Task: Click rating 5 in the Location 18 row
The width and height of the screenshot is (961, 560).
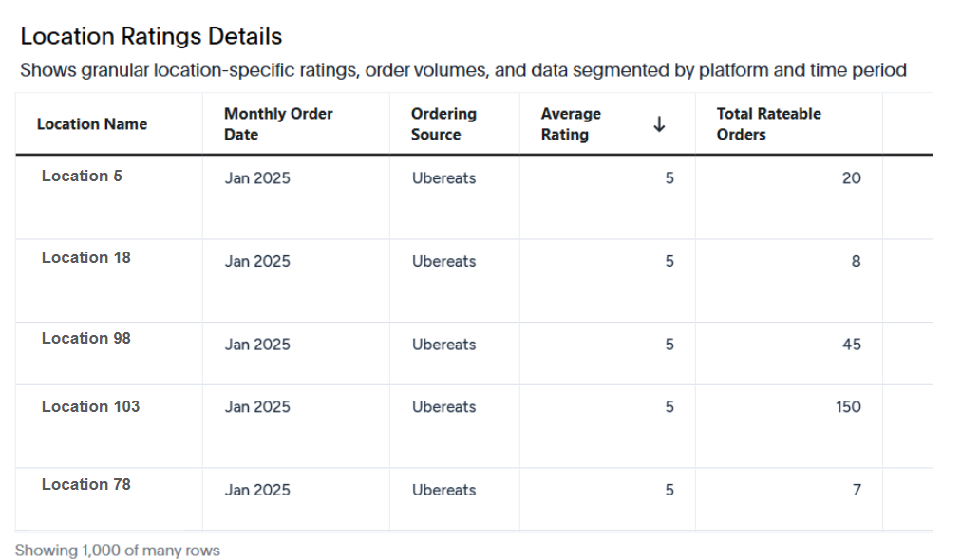Action: (669, 262)
